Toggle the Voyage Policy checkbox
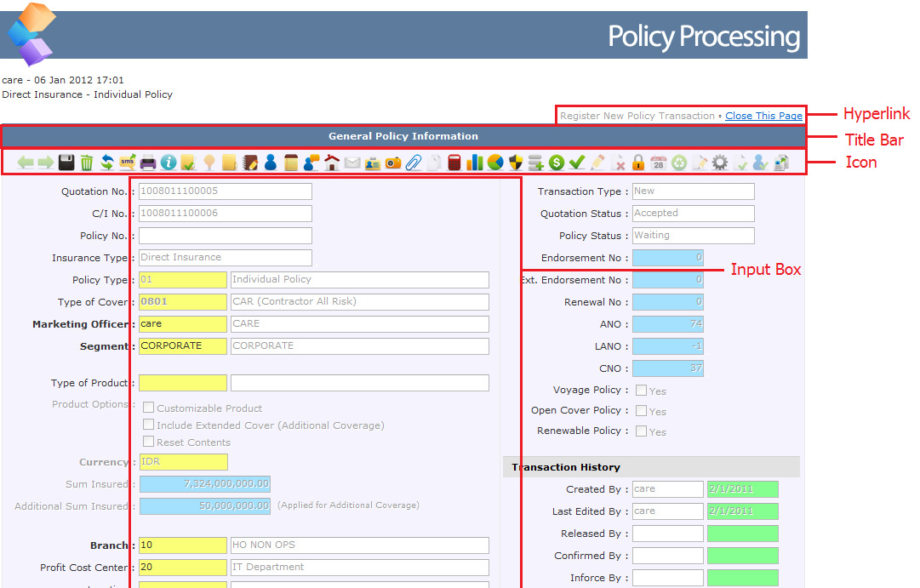The width and height of the screenshot is (920, 588). click(x=641, y=391)
